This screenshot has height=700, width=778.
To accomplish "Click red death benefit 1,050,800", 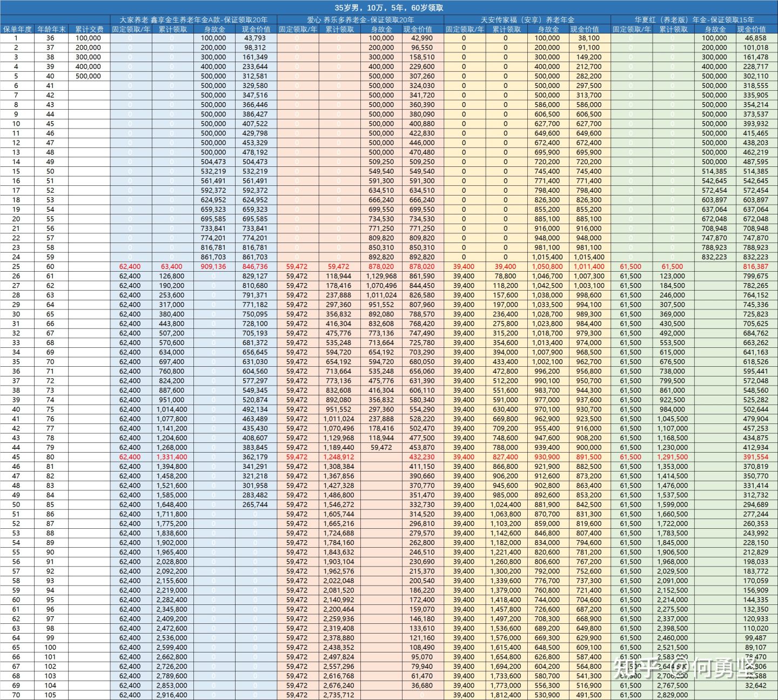I will click(x=547, y=267).
